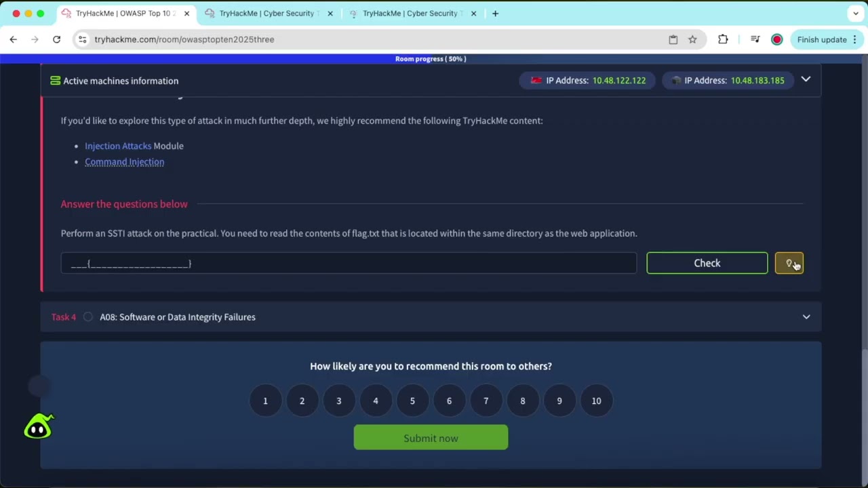The width and height of the screenshot is (868, 488).
Task: Click Submit now button
Action: point(431,438)
